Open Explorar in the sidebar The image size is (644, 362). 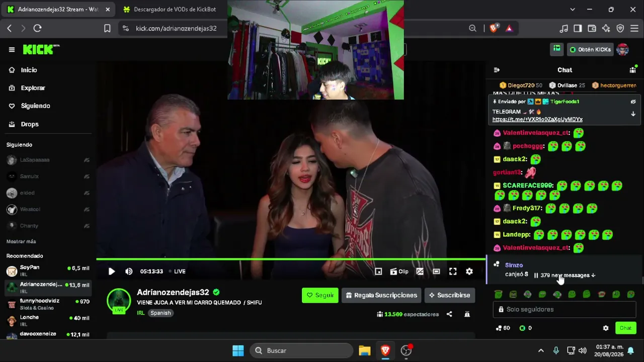tap(33, 88)
